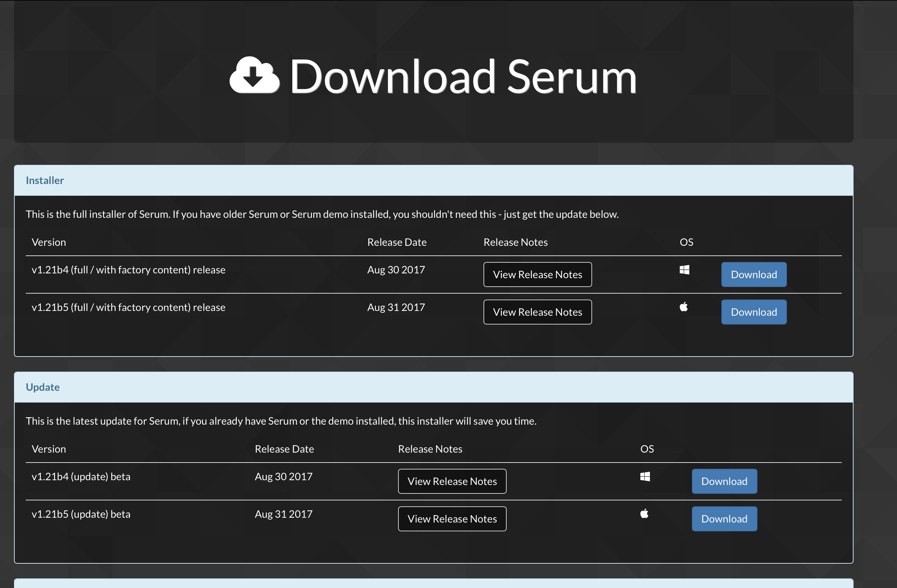Click Windows icon in Update v1.21b4 row

tap(645, 477)
